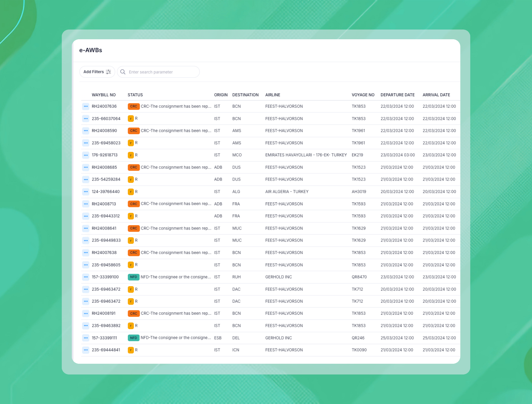Sort by AIRLINE column header
This screenshot has width=532, height=404.
pos(273,95)
